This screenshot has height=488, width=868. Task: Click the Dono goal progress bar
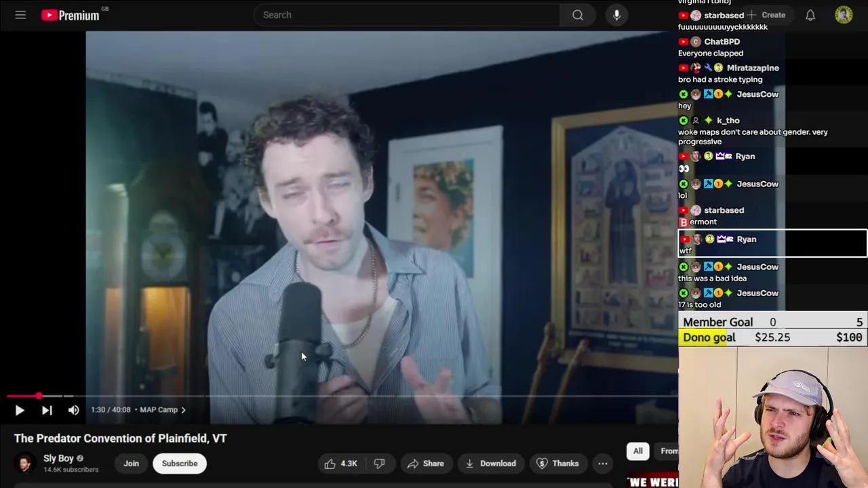[x=772, y=338]
